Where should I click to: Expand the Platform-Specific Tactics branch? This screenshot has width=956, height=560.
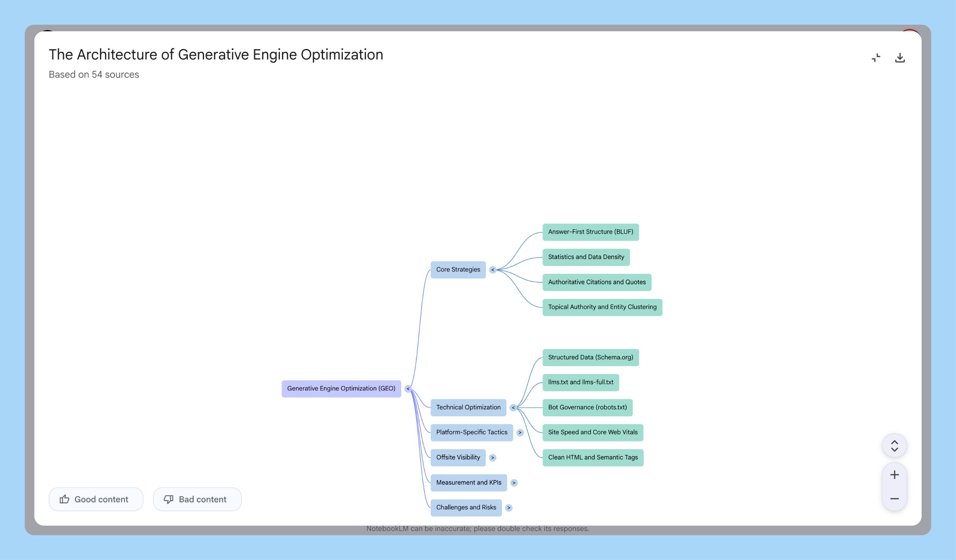point(520,433)
